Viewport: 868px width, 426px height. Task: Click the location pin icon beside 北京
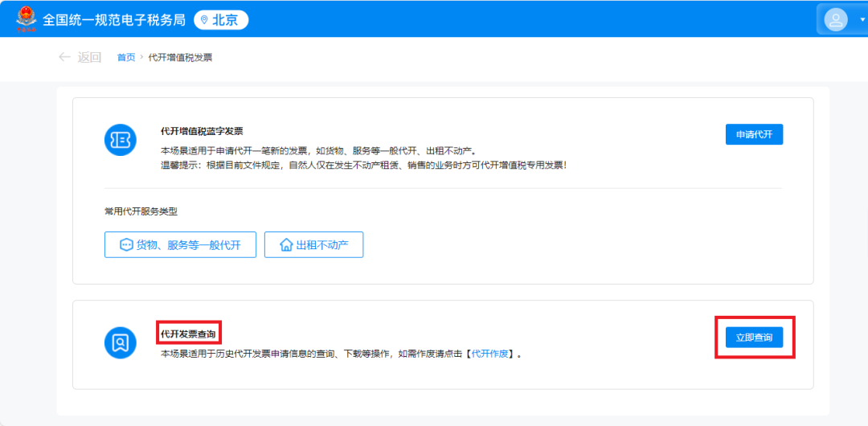(204, 21)
